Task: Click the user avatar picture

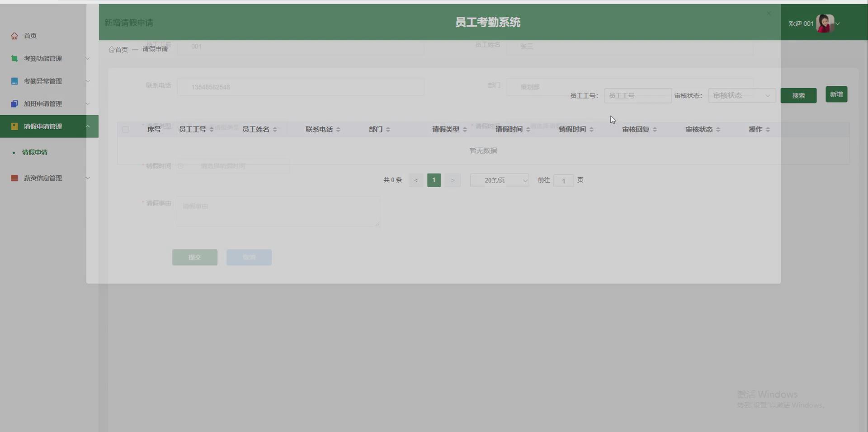Action: pyautogui.click(x=825, y=23)
